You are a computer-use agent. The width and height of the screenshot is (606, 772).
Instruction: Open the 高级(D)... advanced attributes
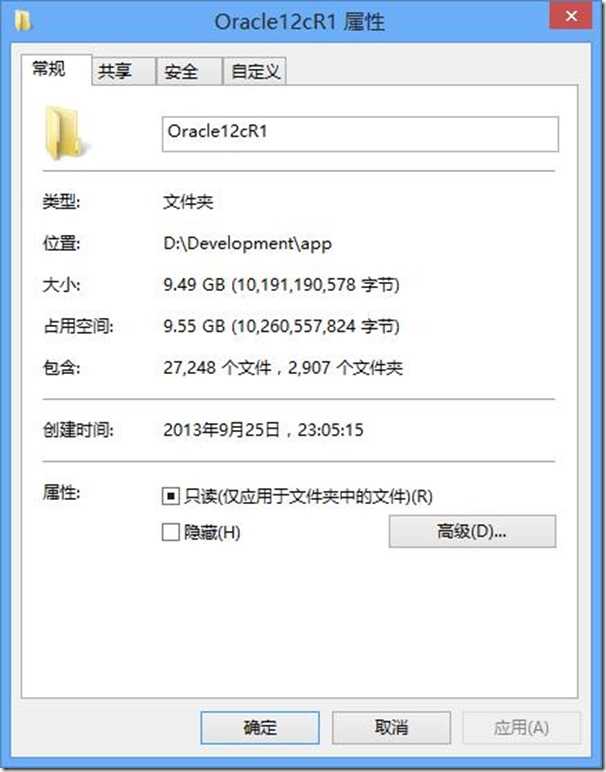pos(472,531)
